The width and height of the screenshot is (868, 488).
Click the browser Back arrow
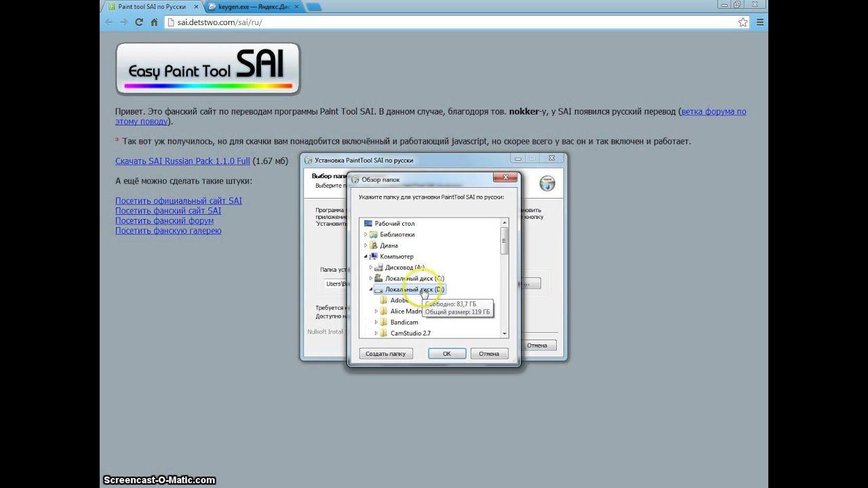click(x=108, y=22)
